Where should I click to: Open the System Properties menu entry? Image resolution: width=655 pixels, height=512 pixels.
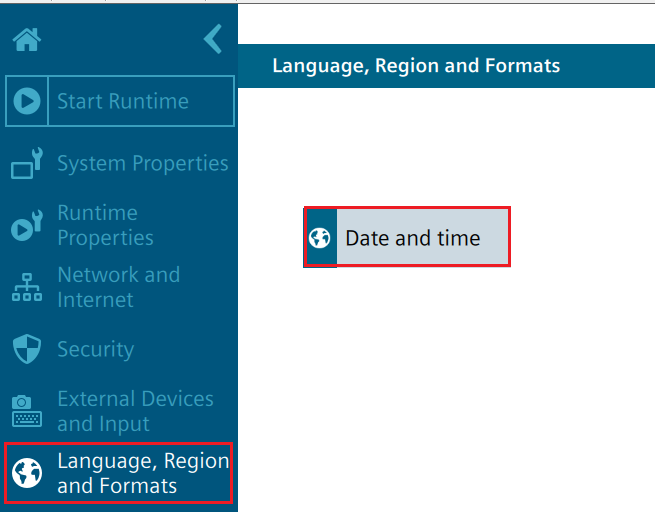click(x=142, y=163)
